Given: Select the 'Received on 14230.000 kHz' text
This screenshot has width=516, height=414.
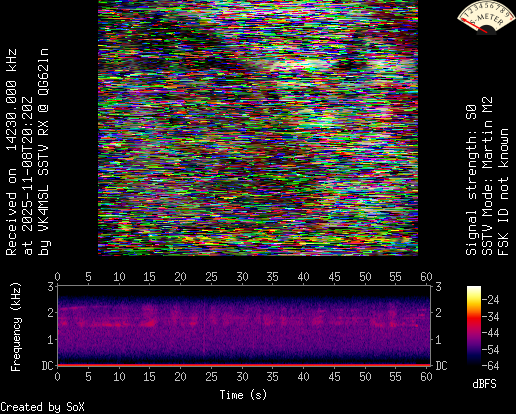Looking at the screenshot, I should tap(11, 152).
